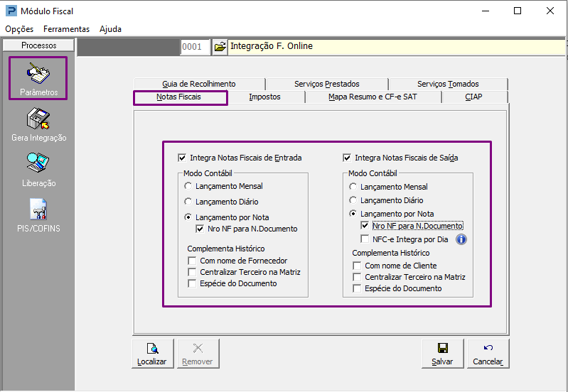Screen dimensions: 568x392
Task: Cancel changes with the Cancelar button
Action: (x=488, y=354)
